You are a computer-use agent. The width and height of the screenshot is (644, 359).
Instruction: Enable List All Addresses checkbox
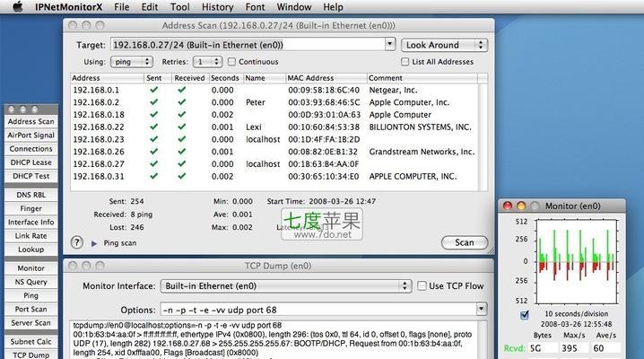tap(405, 62)
